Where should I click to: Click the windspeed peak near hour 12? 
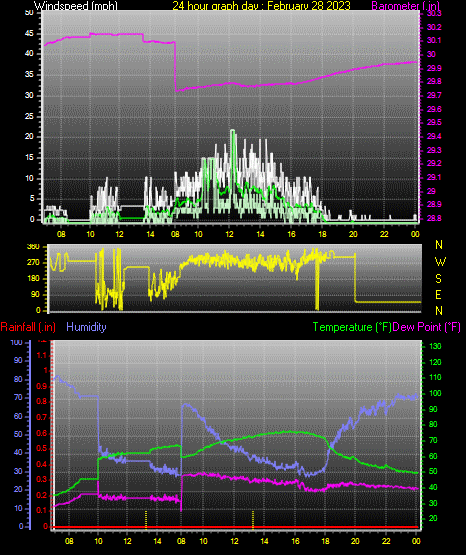point(232,131)
